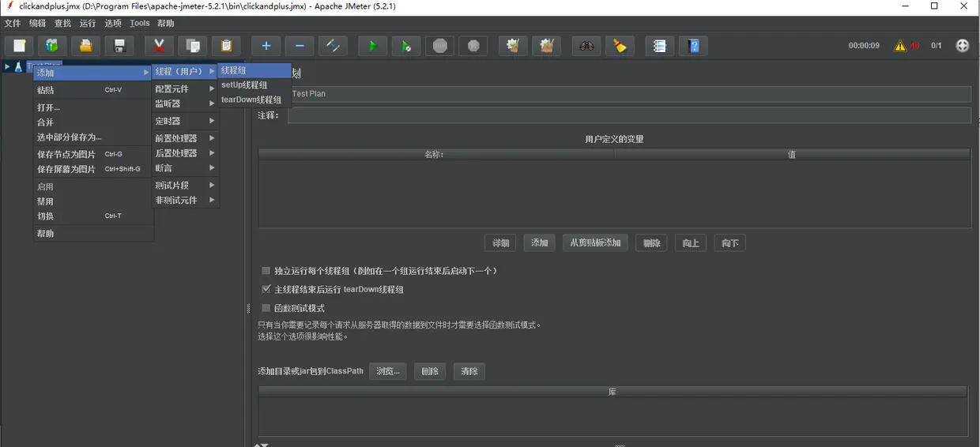
Task: Select 保存屏幕为图片 in the context menu
Action: (x=93, y=169)
